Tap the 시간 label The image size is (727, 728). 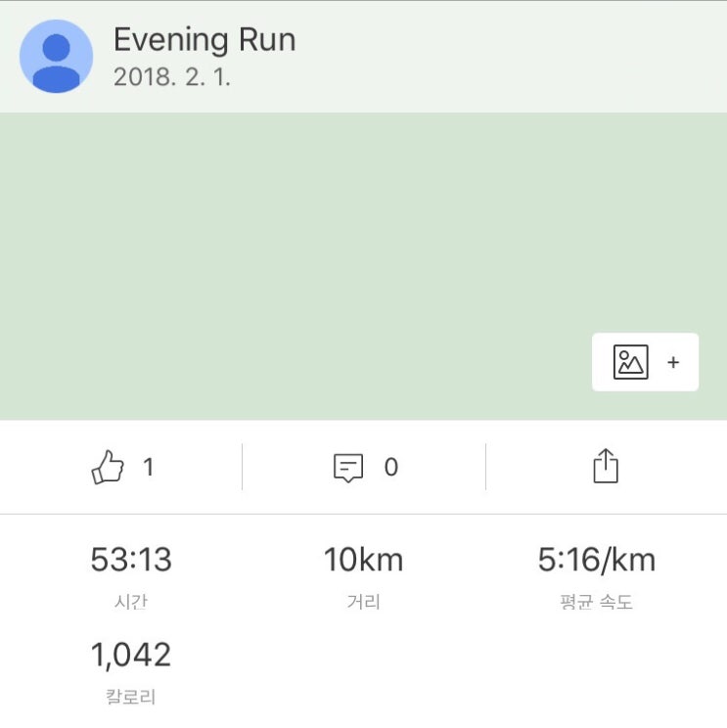[x=130, y=603]
